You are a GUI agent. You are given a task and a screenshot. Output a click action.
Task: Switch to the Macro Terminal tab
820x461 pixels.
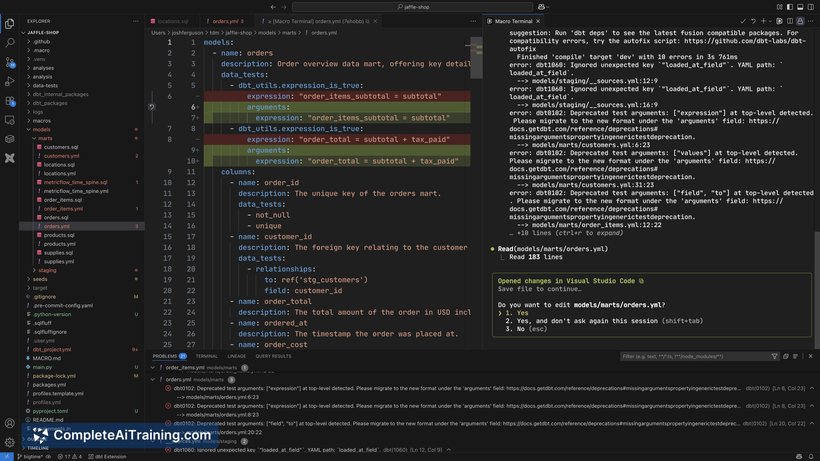(x=513, y=21)
